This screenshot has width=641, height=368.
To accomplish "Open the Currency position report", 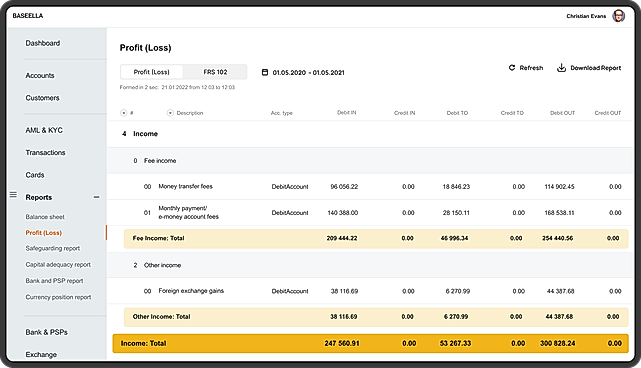I will (x=58, y=297).
